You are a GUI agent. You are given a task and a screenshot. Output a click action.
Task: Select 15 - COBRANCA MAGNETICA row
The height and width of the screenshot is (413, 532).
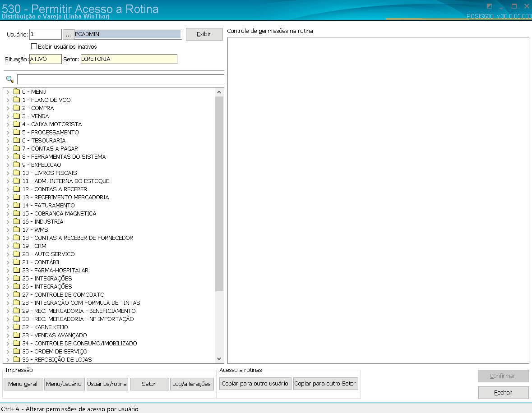coord(60,214)
